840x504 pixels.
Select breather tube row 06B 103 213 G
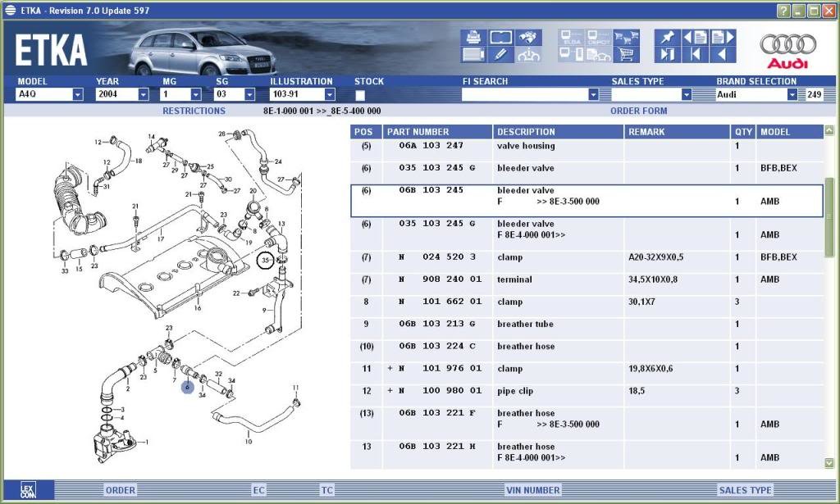click(x=587, y=325)
